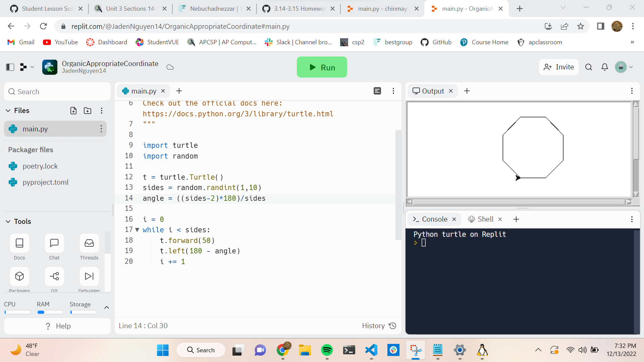Toggle the sidebar panel icon
The image size is (644, 362).
click(10, 67)
